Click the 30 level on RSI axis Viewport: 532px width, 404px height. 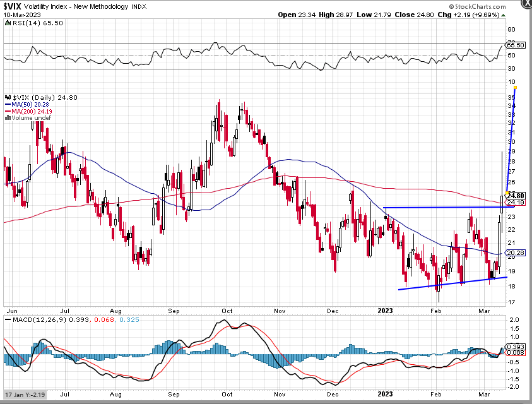[511, 69]
